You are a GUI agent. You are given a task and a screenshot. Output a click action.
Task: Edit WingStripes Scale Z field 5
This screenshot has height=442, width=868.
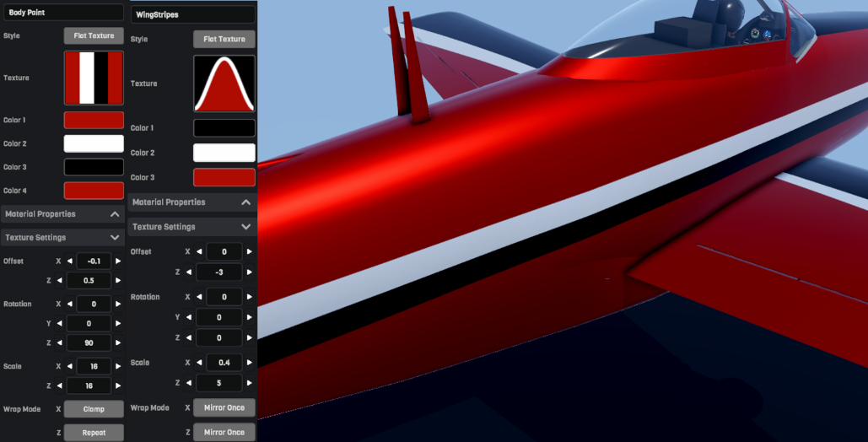[218, 383]
